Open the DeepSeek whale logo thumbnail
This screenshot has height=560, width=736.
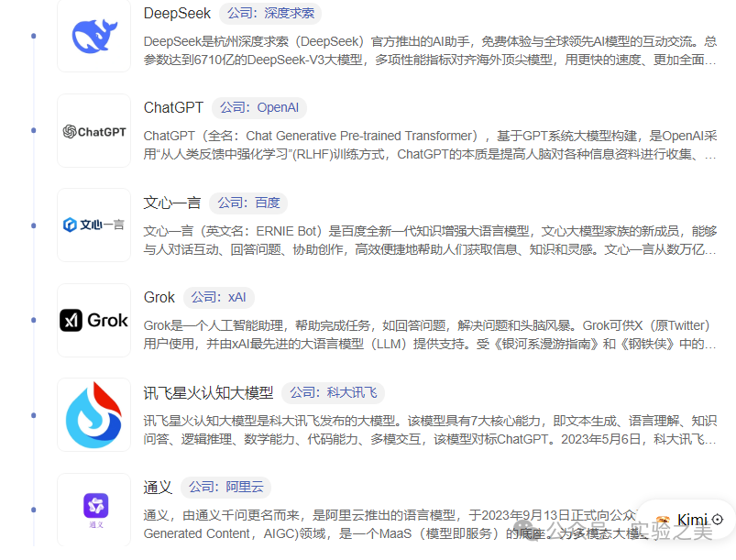pyautogui.click(x=93, y=36)
